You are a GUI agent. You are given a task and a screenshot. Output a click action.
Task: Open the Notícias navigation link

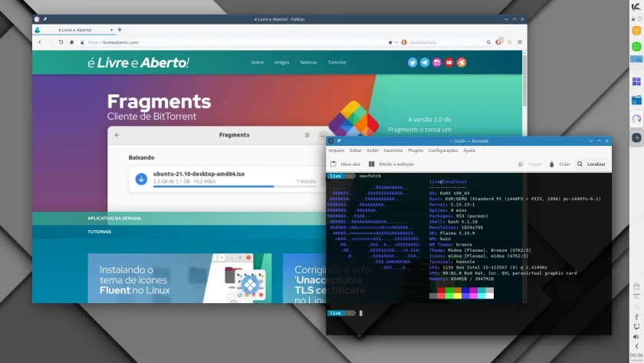click(x=308, y=62)
